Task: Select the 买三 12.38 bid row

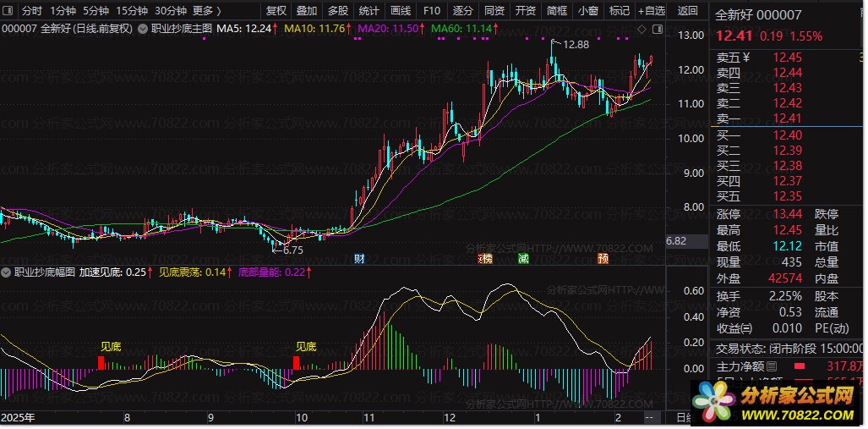Action: (x=787, y=166)
